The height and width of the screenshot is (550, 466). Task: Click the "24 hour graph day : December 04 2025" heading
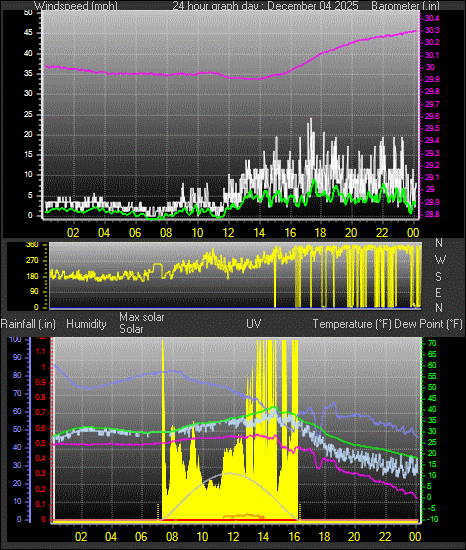click(265, 6)
